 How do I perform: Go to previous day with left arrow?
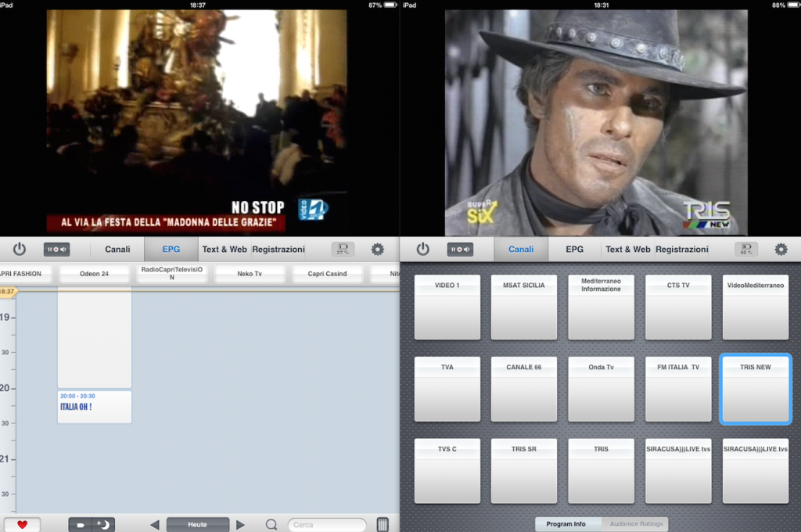[155, 525]
